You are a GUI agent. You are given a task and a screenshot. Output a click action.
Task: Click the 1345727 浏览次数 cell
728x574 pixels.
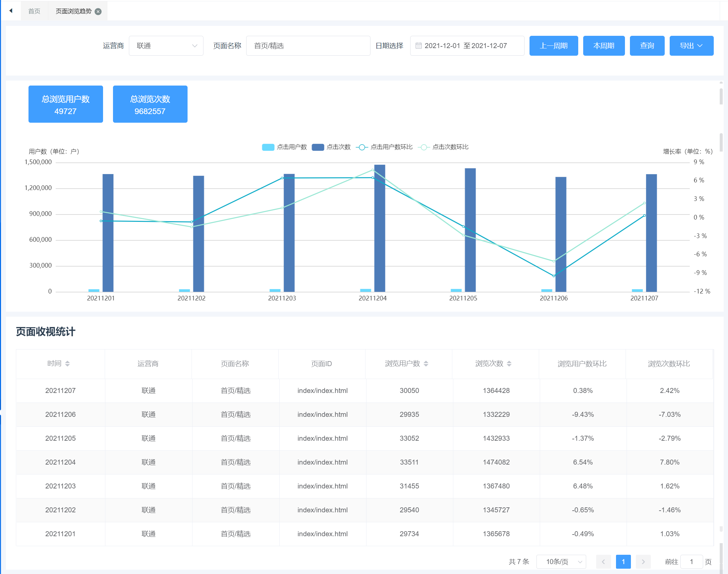tap(496, 510)
